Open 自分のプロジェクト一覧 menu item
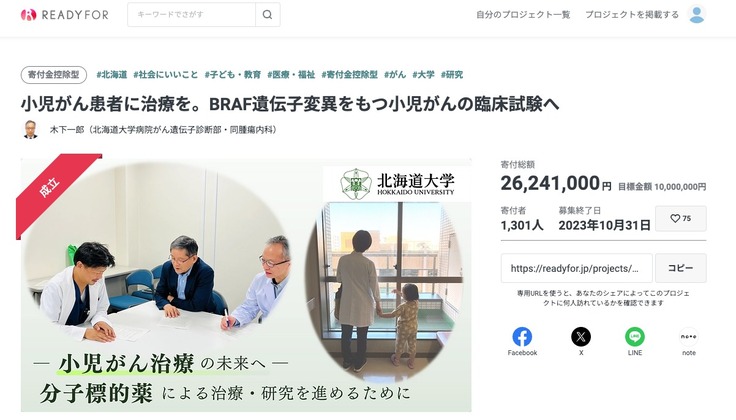The height and width of the screenshot is (420, 736). pyautogui.click(x=523, y=15)
